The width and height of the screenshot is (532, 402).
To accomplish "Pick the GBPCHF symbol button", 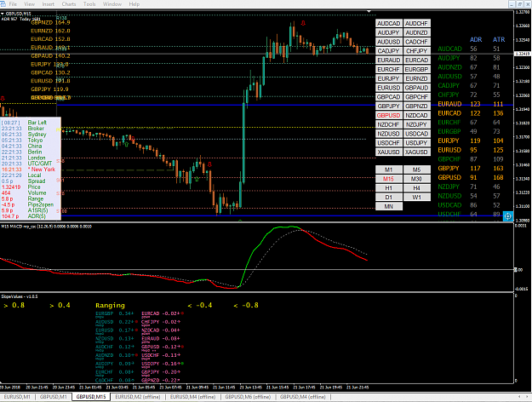I will 416,97.
